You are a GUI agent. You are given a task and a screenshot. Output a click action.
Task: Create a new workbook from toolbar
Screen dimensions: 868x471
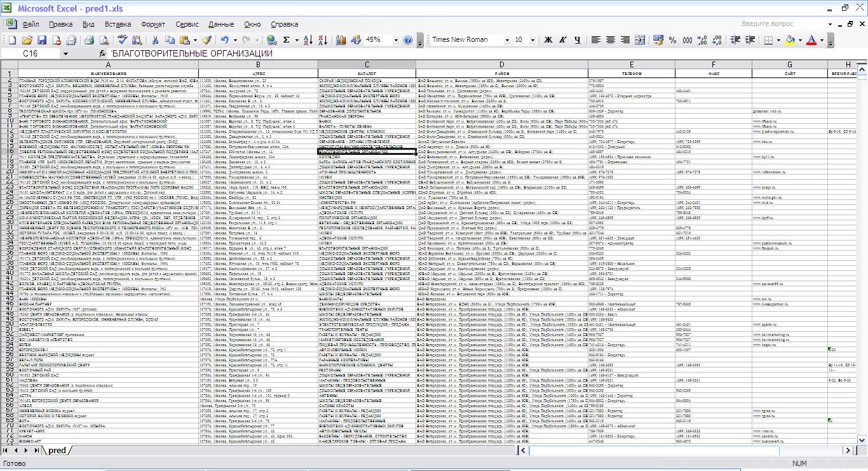coord(12,39)
